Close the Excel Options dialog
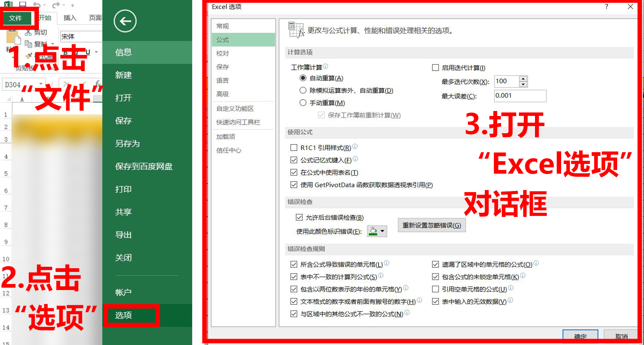644x345 pixels. pos(630,7)
